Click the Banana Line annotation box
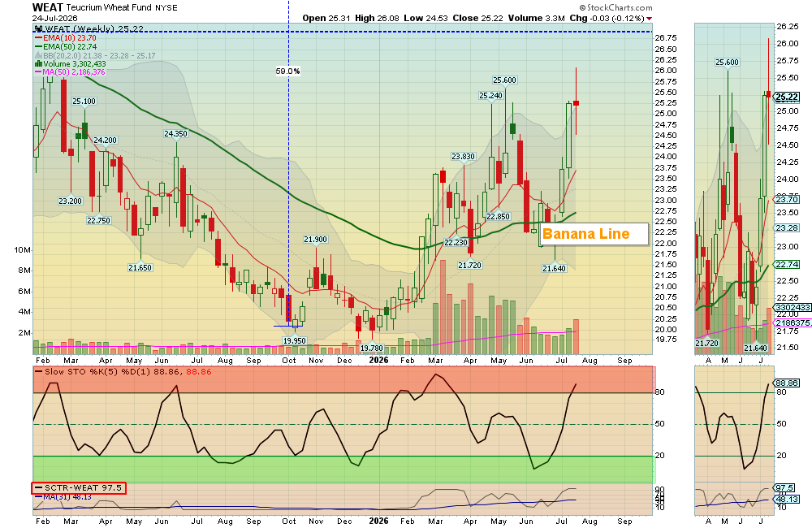The height and width of the screenshot is (528, 812). coord(594,234)
